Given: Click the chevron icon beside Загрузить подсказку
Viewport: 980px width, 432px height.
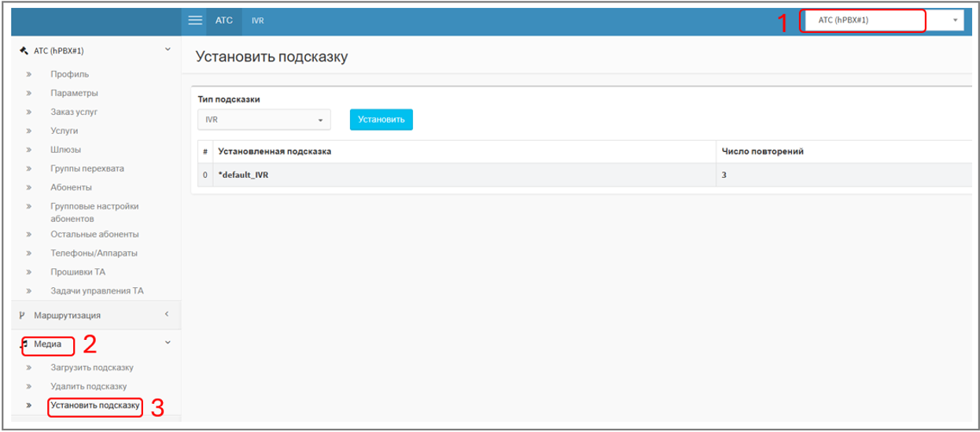Looking at the screenshot, I should tap(28, 367).
